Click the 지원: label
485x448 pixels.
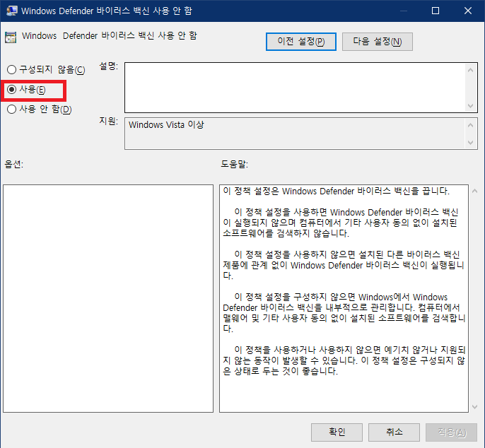click(109, 121)
